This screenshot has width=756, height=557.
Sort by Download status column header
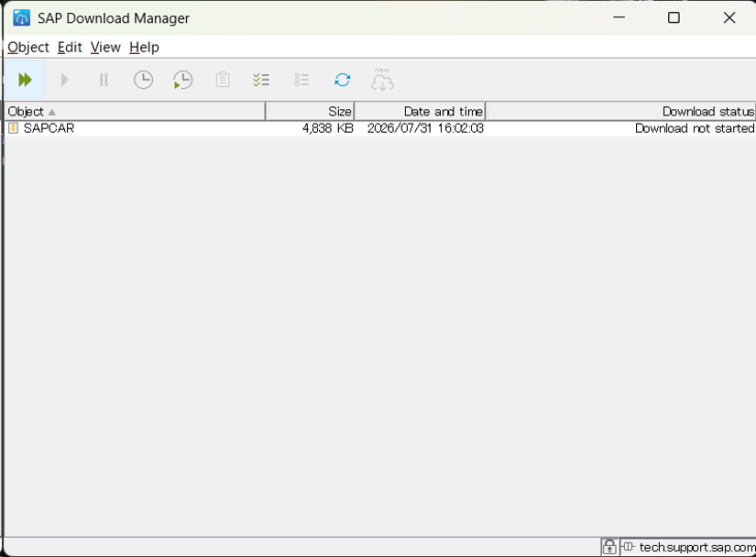(620, 111)
